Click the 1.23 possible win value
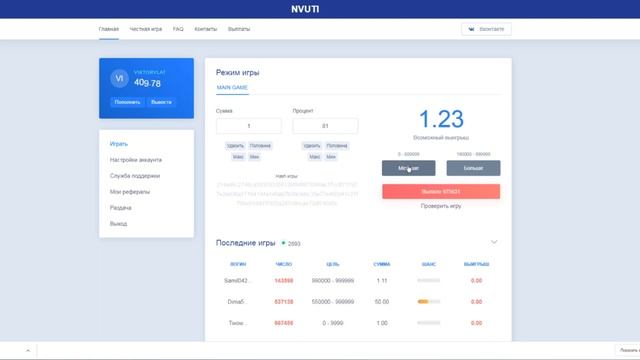Image resolution: width=640 pixels, height=360 pixels. click(441, 119)
